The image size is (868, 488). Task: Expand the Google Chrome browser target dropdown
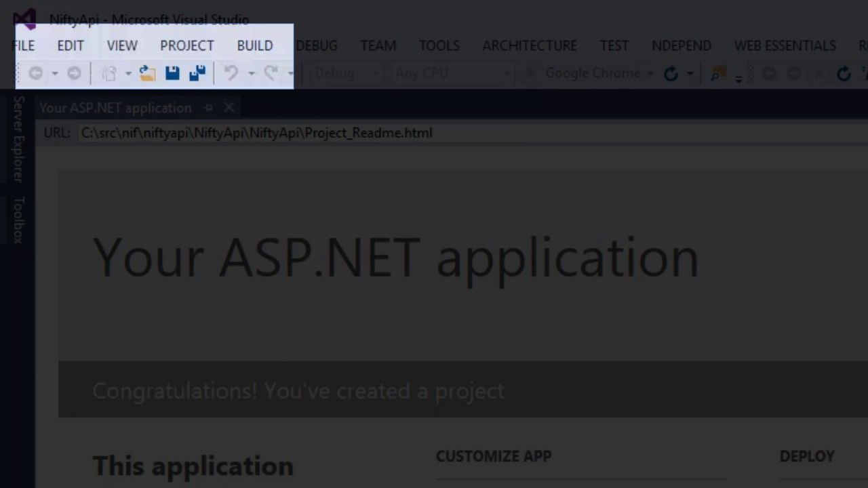(650, 73)
